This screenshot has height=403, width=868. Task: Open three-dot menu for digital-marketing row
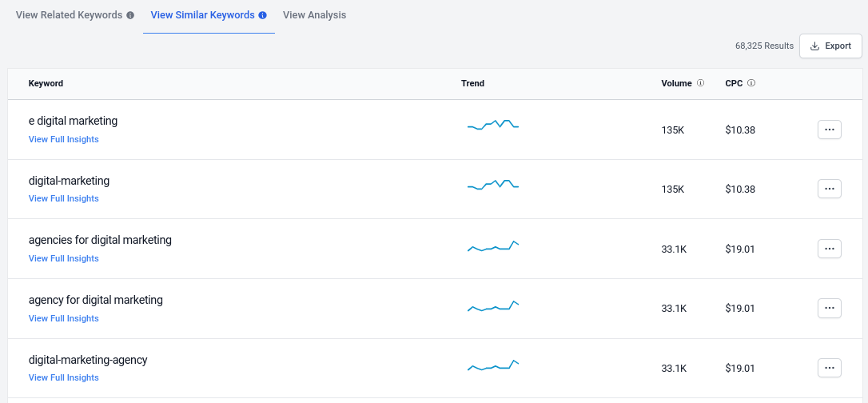click(x=830, y=189)
